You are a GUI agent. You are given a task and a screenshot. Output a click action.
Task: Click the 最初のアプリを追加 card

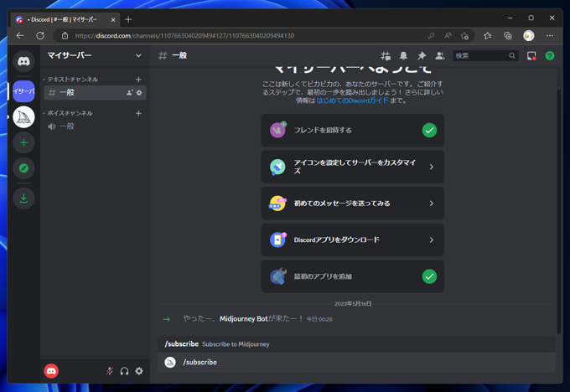tap(353, 276)
